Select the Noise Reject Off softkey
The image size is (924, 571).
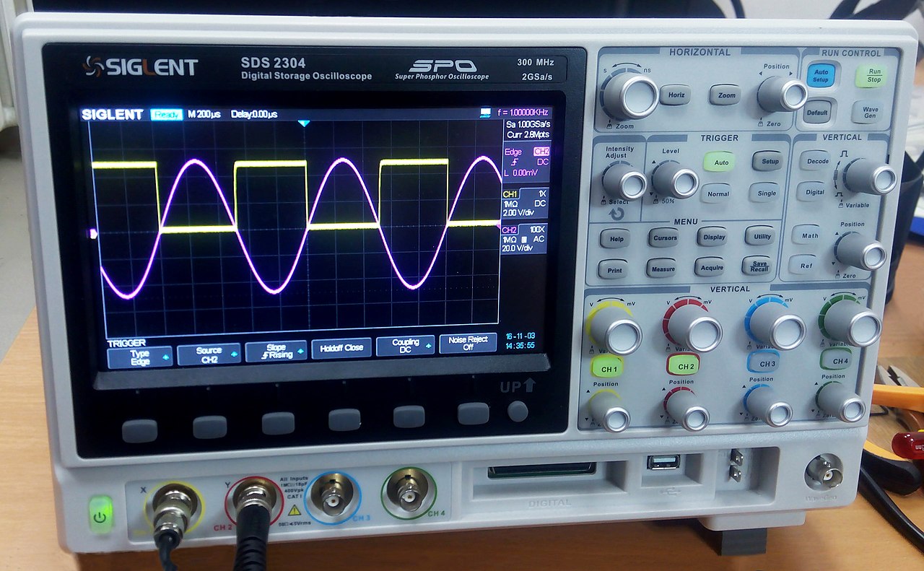pos(468,344)
